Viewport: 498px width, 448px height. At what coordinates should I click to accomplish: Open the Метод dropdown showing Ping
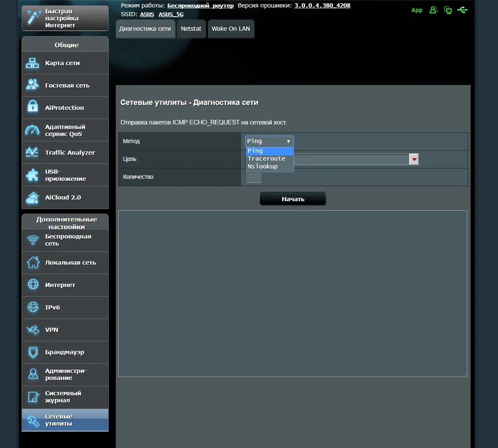(x=269, y=141)
